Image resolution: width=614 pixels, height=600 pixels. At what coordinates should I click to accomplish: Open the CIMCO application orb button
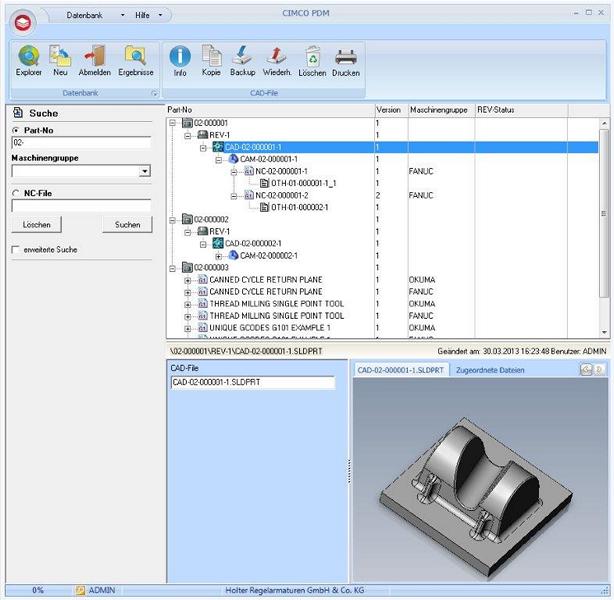coord(23,22)
